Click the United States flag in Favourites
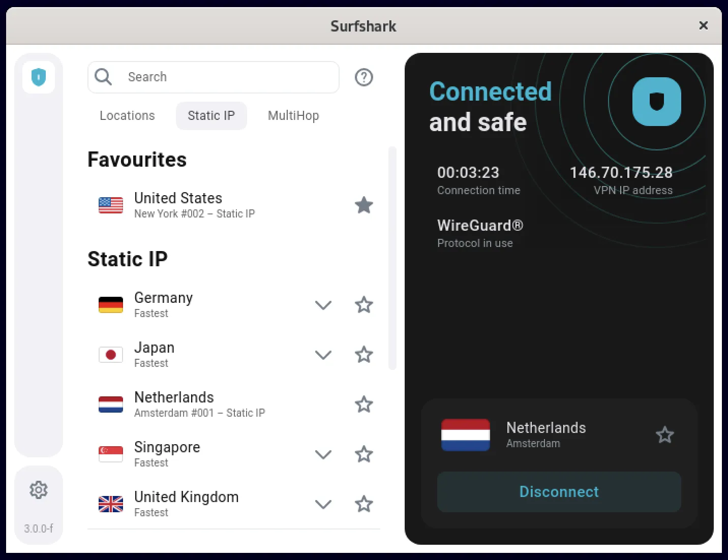 (111, 205)
